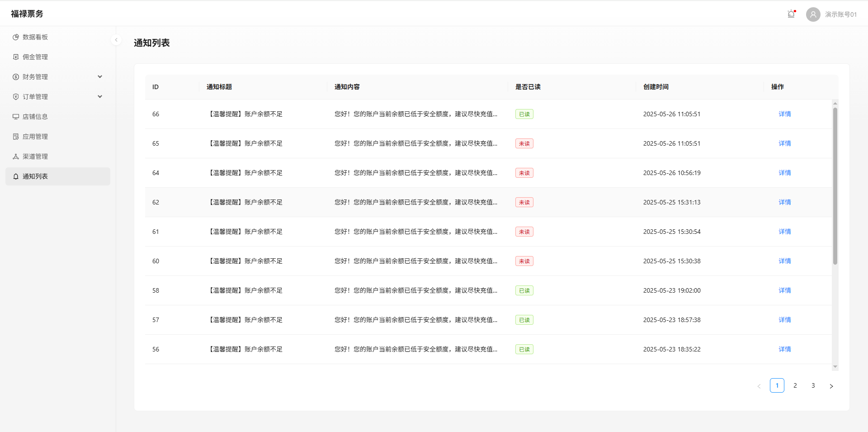868x432 pixels.
Task: Collapse the sidebar with the arrow toggle
Action: 116,40
